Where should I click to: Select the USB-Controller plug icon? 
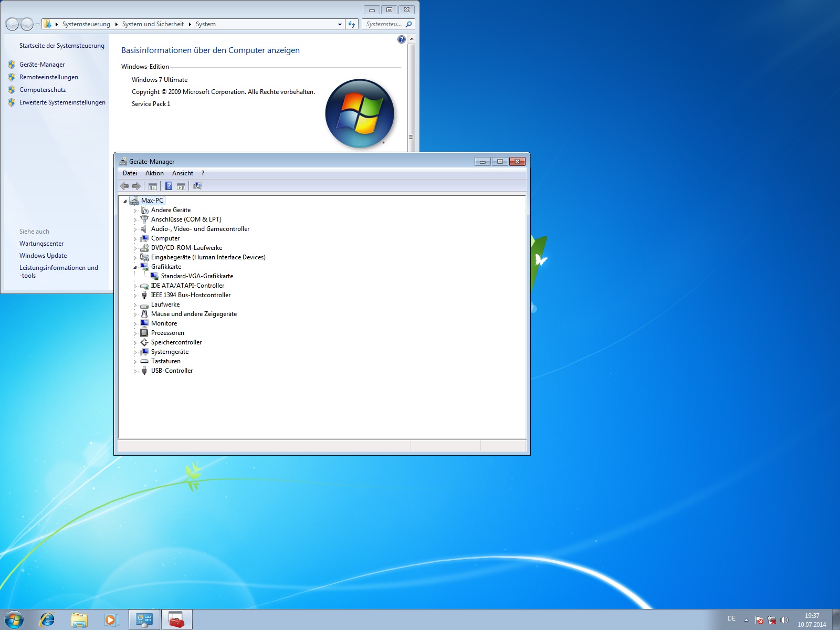(x=144, y=371)
